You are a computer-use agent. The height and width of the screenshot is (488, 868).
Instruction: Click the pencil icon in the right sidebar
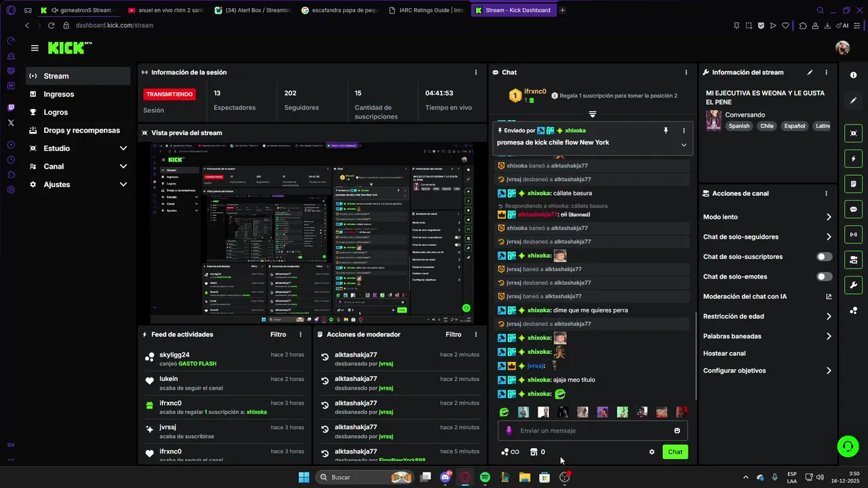click(853, 100)
